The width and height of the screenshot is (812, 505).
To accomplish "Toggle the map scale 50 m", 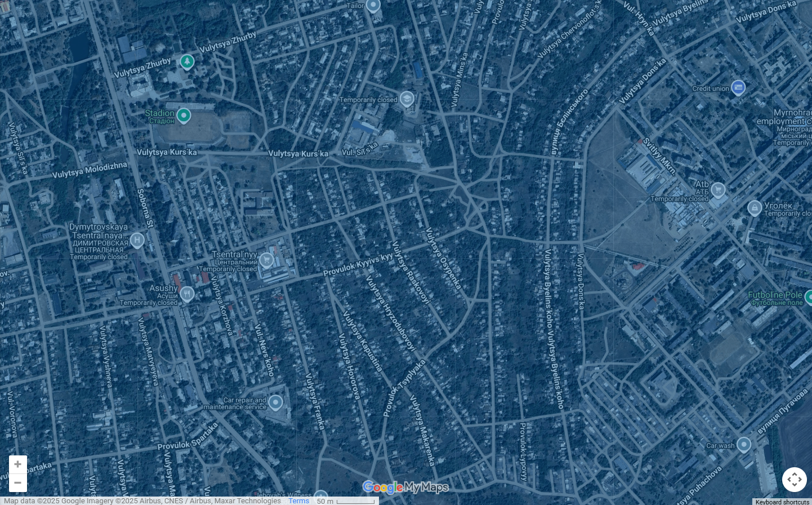I will click(x=346, y=500).
